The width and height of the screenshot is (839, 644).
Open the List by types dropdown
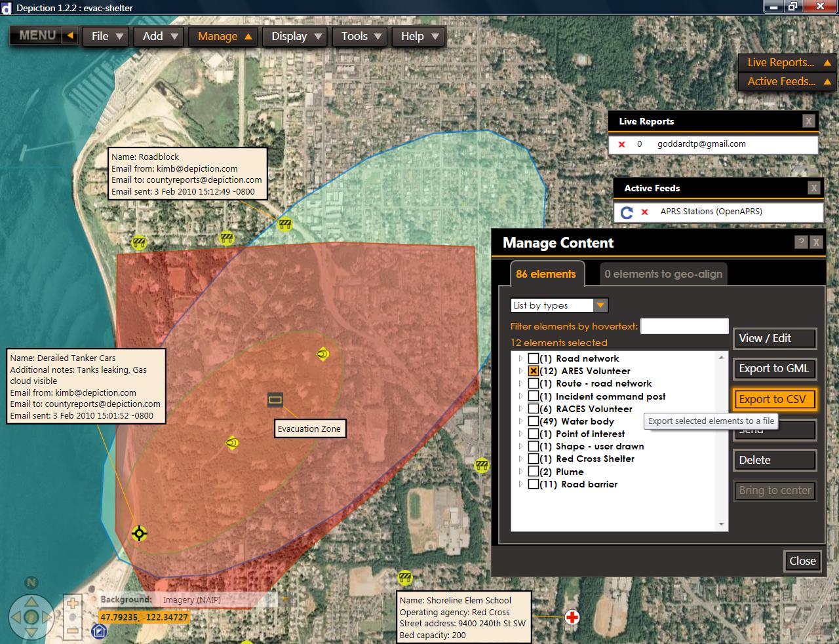point(600,305)
